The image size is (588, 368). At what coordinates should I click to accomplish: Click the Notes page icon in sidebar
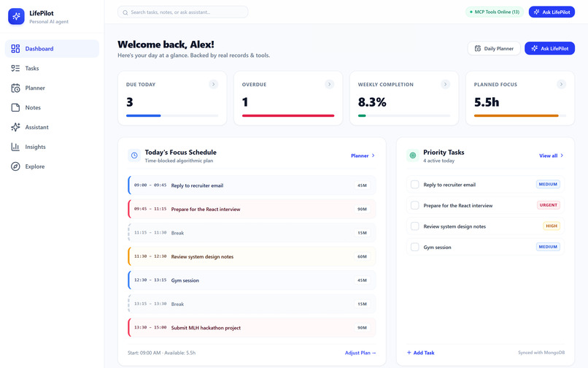click(x=15, y=107)
